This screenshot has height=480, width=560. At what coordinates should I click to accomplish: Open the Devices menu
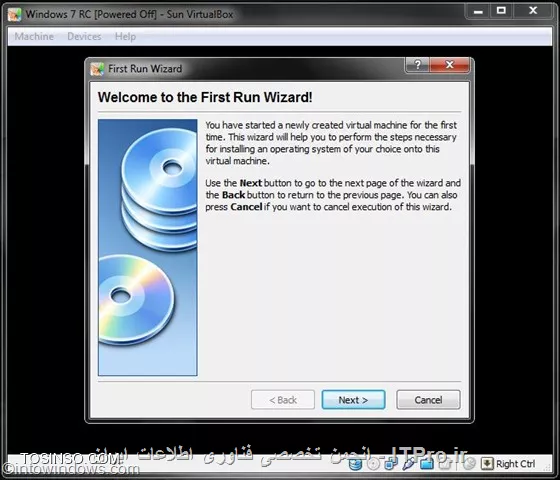(84, 36)
